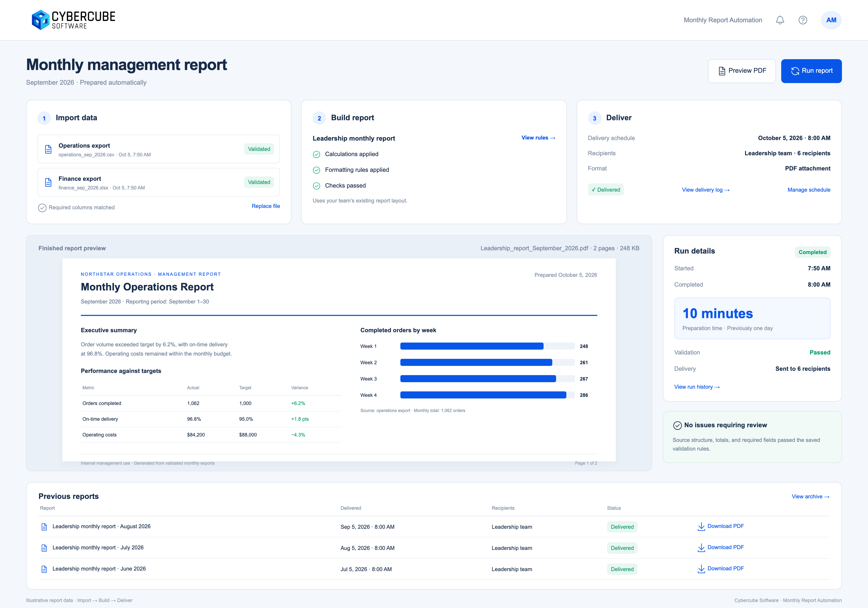
Task: Click the step 1 Import data number badge
Action: [x=44, y=118]
